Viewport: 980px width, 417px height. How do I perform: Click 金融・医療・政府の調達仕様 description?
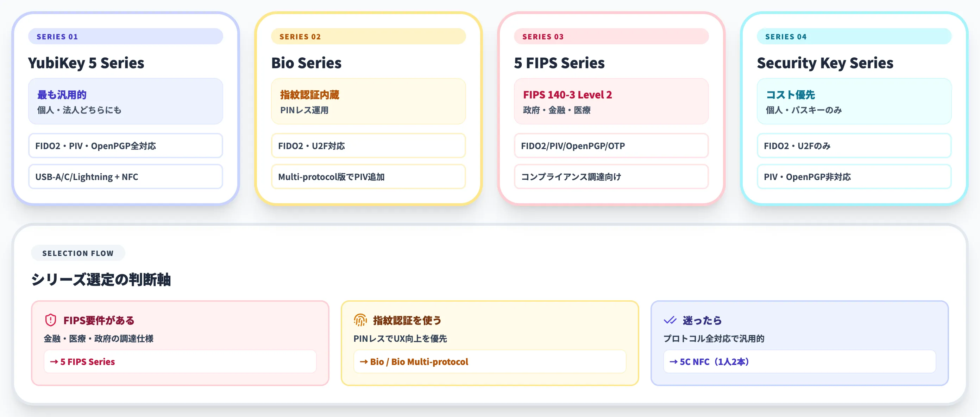(99, 339)
